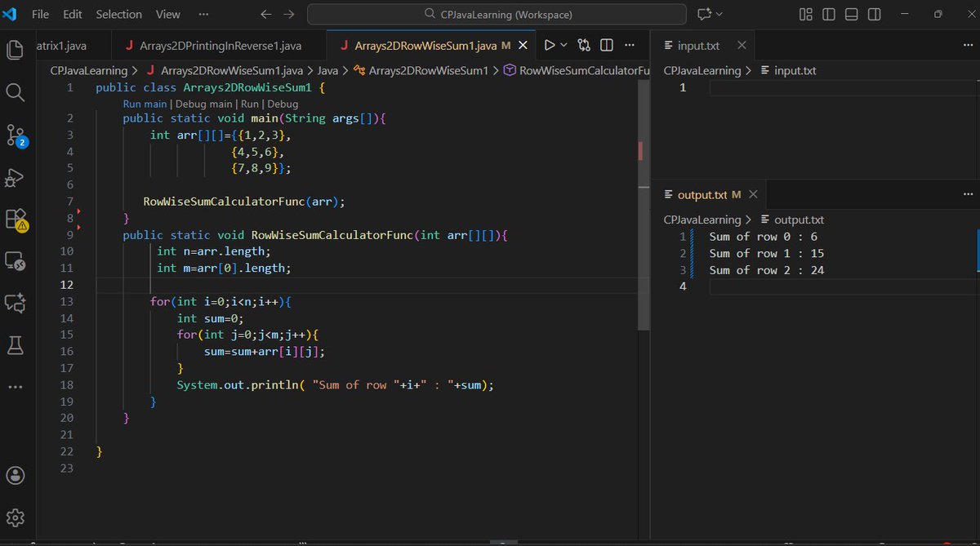Close the output.txt editor tab
Image resolution: width=980 pixels, height=546 pixels.
point(752,194)
